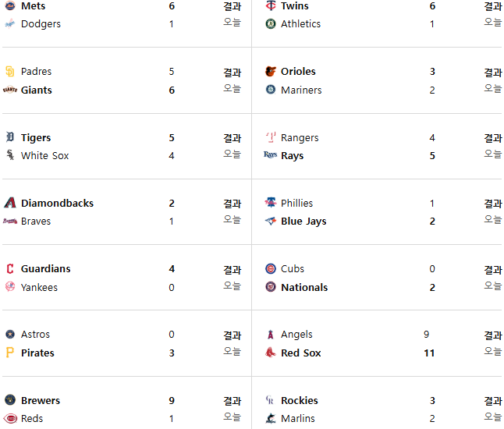Click Red Sox score of 11
This screenshot has width=504, height=429.
coord(429,353)
